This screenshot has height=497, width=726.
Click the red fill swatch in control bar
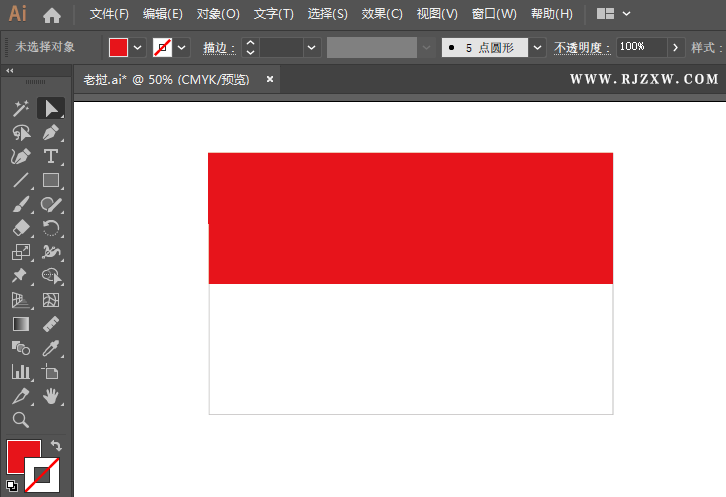coord(118,47)
